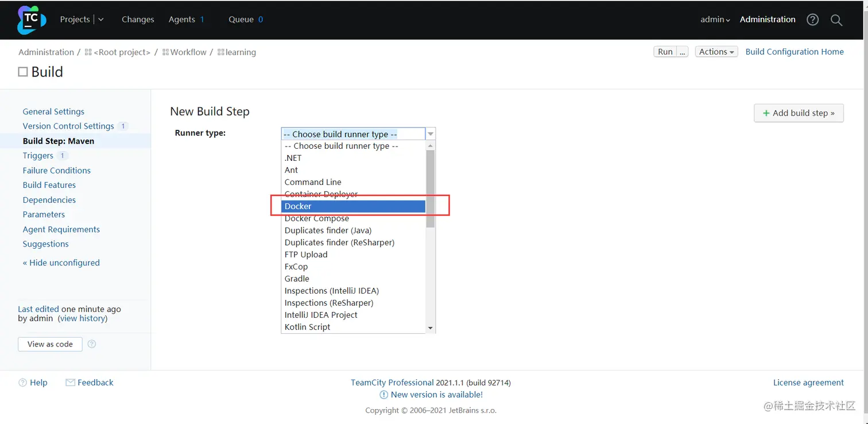The height and width of the screenshot is (424, 868).
Task: Click New version is available link
Action: tap(437, 395)
